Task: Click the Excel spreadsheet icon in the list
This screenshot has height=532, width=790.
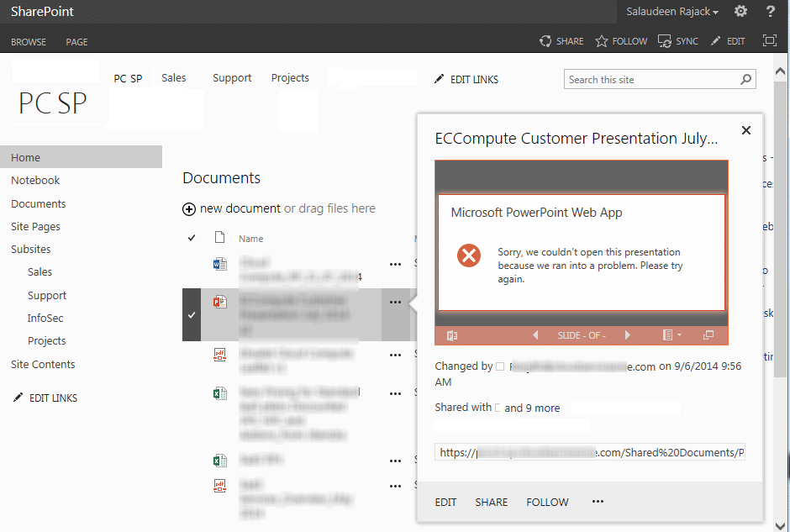Action: (x=220, y=392)
